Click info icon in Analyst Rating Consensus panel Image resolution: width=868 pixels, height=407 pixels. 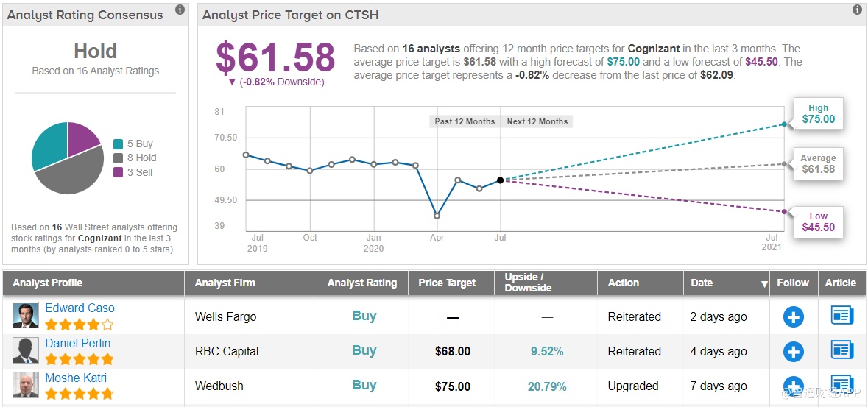(180, 10)
